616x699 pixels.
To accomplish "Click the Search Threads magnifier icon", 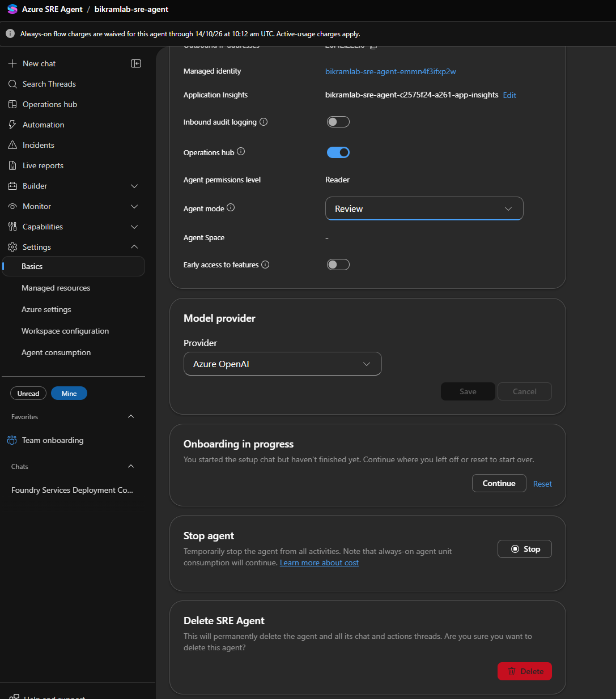I will coord(12,84).
